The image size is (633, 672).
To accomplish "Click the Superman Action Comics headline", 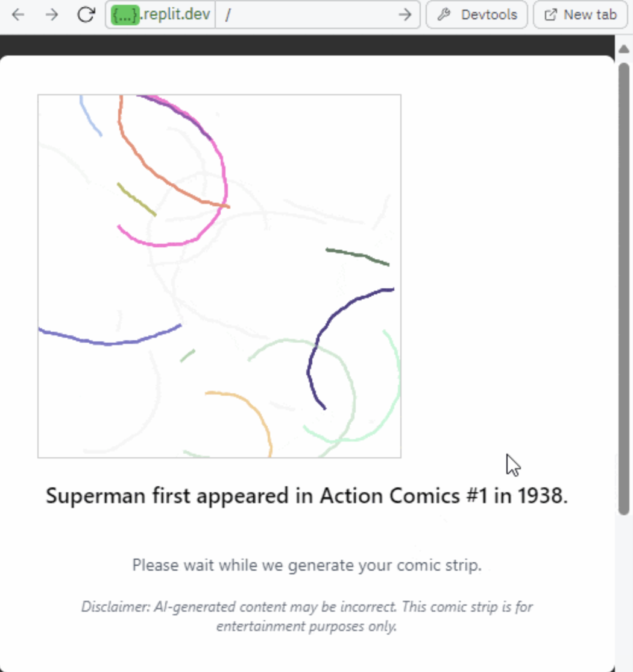I will click(x=307, y=496).
